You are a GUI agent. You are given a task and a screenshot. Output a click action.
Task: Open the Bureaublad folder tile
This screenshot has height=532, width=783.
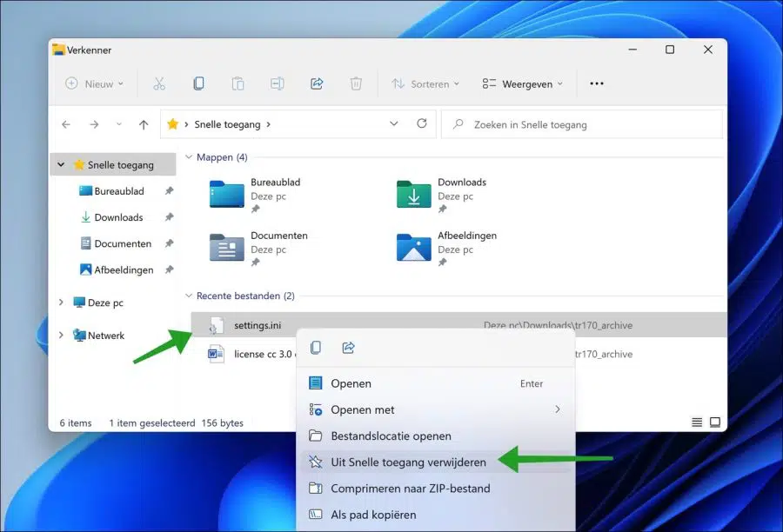pyautogui.click(x=255, y=194)
